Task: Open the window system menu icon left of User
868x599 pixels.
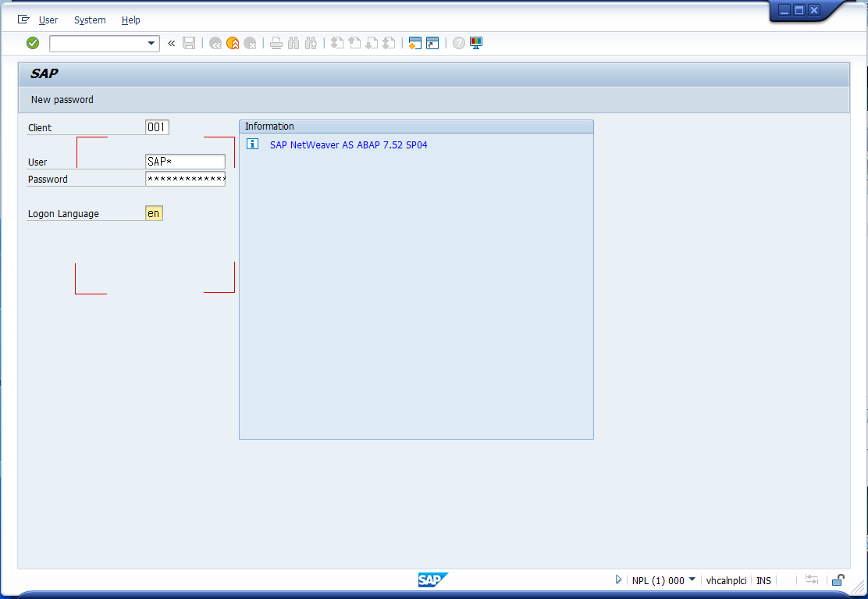Action: click(23, 20)
